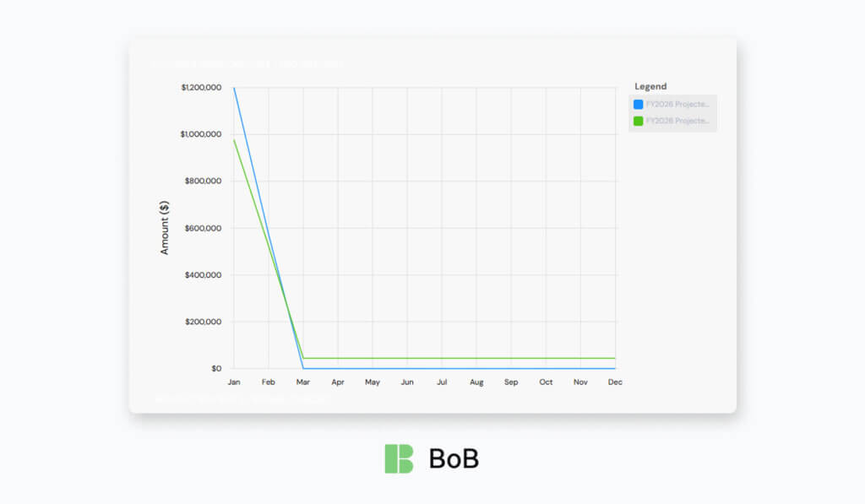The image size is (865, 504).
Task: Click the $0 y-axis label
Action: 216,369
